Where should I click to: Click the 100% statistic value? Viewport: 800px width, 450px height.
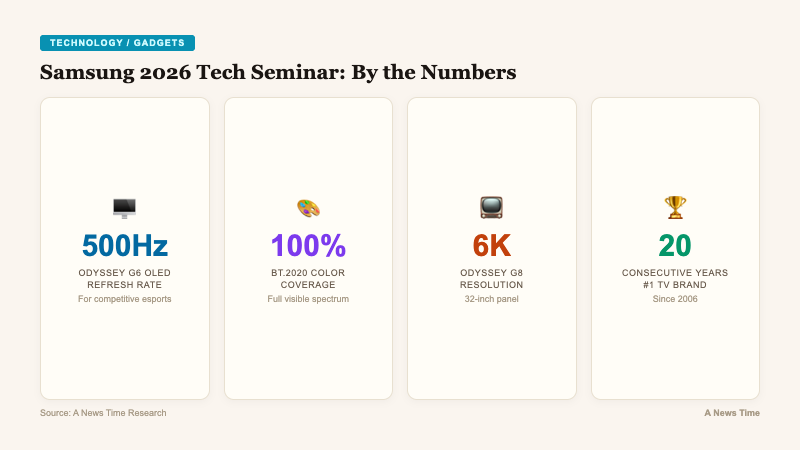click(x=308, y=245)
